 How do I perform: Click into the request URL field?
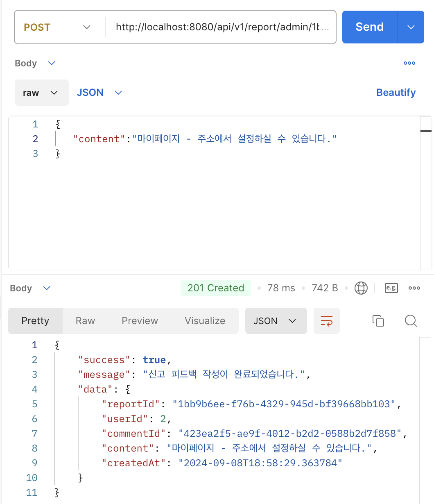coord(221,27)
